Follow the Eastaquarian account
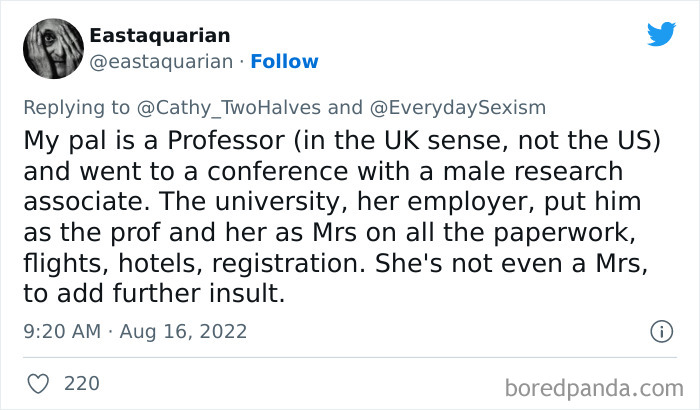The height and width of the screenshot is (410, 700). pos(284,61)
